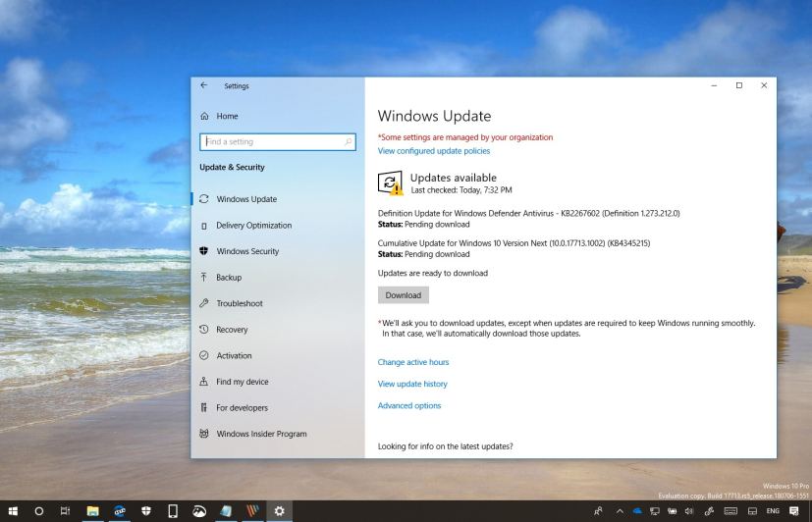Image resolution: width=812 pixels, height=522 pixels.
Task: Click the Windows Update sync arrows icon
Action: click(x=204, y=199)
